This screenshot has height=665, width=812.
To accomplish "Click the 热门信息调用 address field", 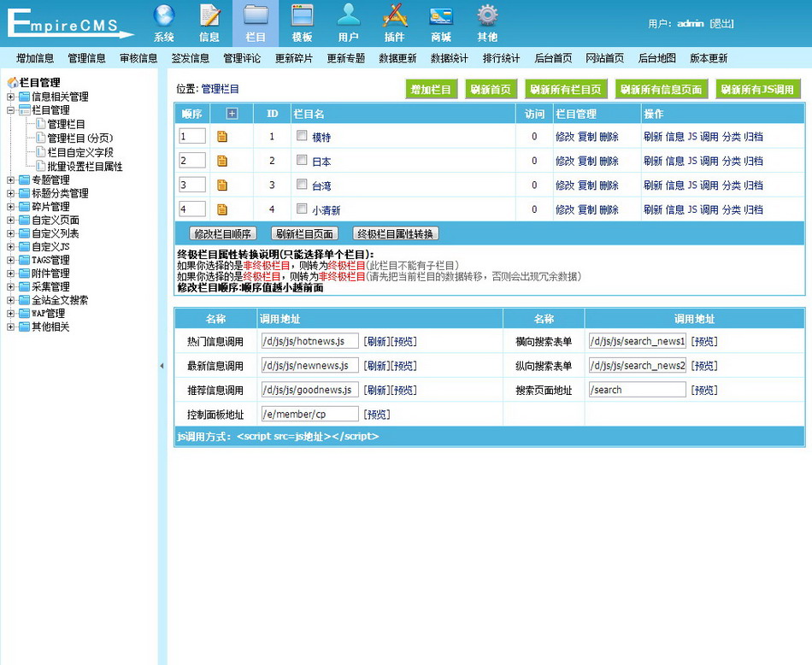I will pyautogui.click(x=309, y=341).
